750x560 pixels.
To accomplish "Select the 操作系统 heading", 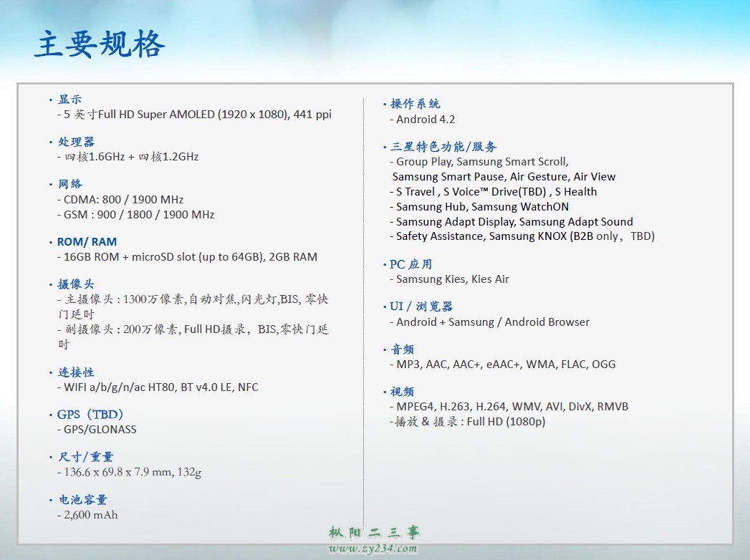I will (415, 104).
